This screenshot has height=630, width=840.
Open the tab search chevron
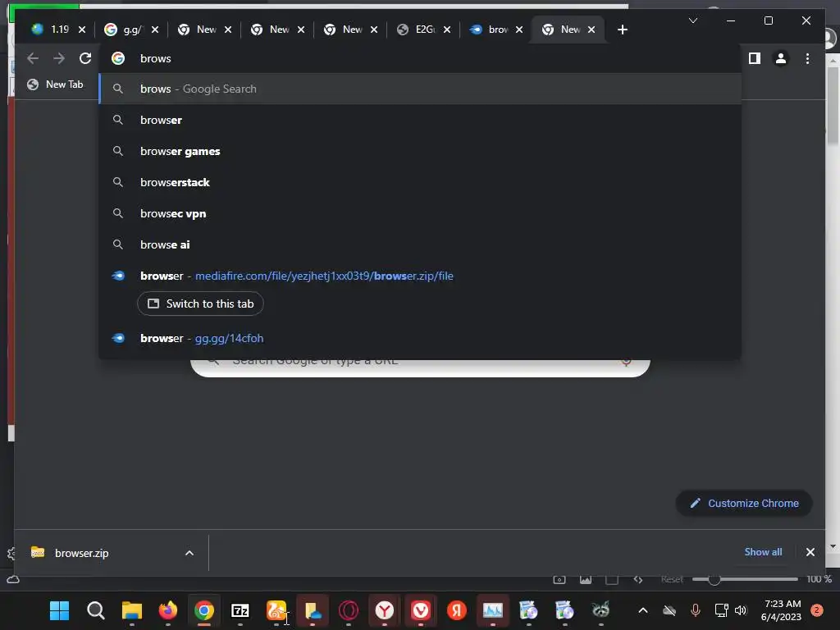point(692,21)
